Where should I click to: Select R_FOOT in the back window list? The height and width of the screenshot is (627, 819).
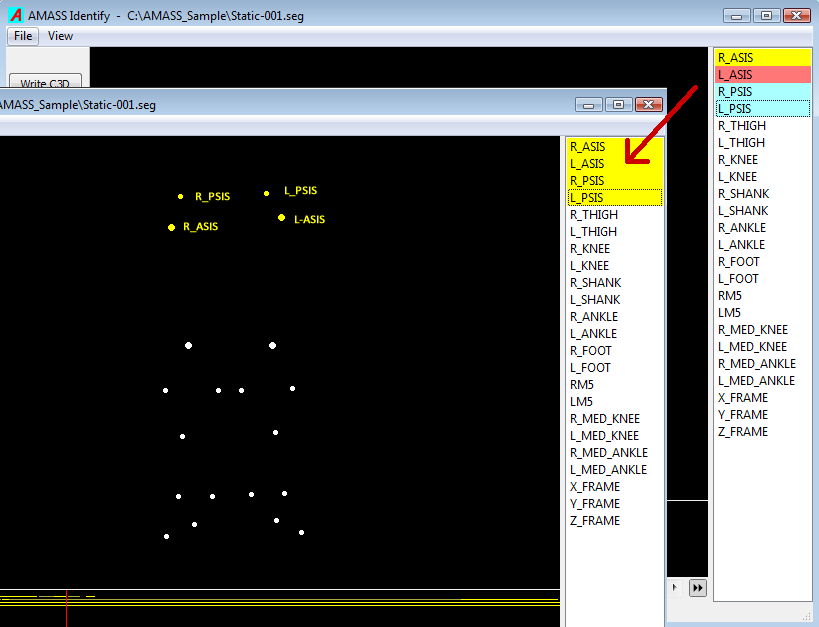click(763, 261)
